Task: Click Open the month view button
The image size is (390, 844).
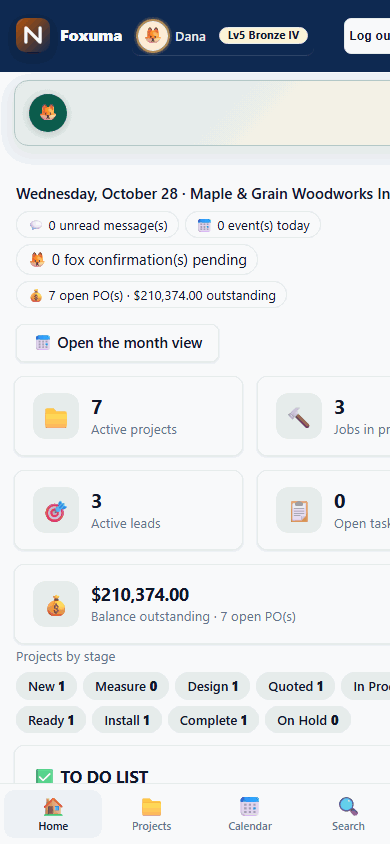Action: click(x=117, y=343)
